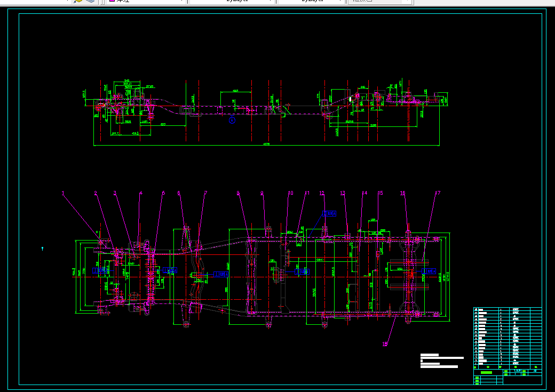
Task: Select the overall 4770 length dimension
Action: pyautogui.click(x=266, y=145)
